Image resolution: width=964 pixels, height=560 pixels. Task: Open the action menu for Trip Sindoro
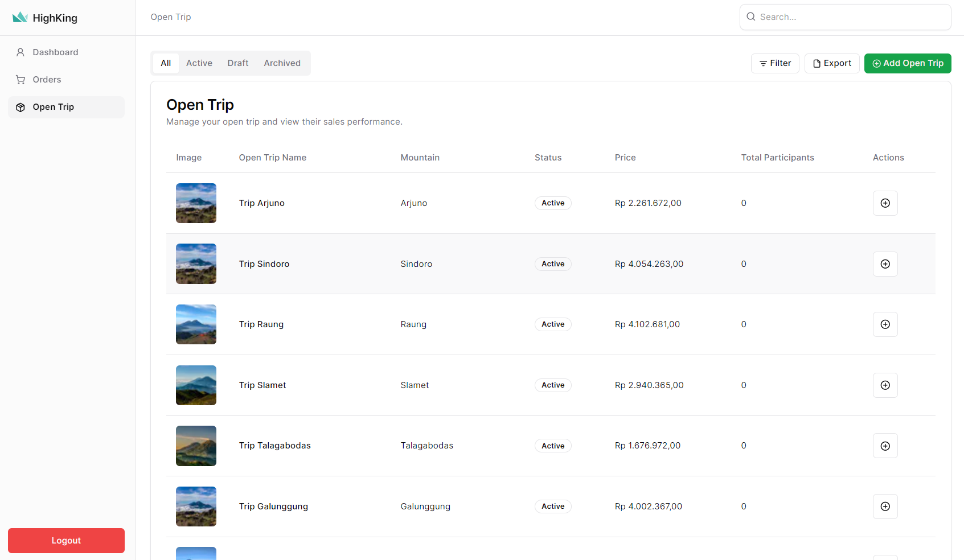[x=885, y=264]
